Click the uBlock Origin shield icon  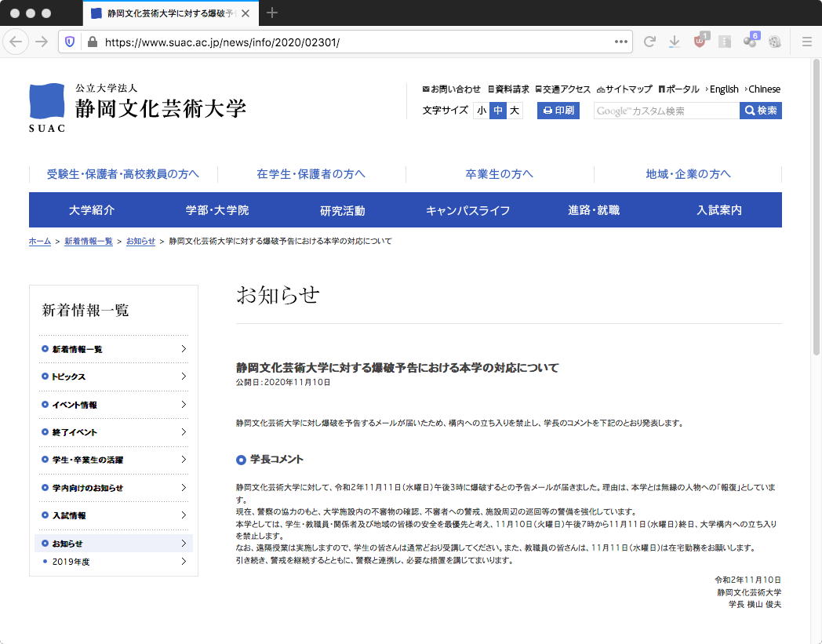(700, 42)
